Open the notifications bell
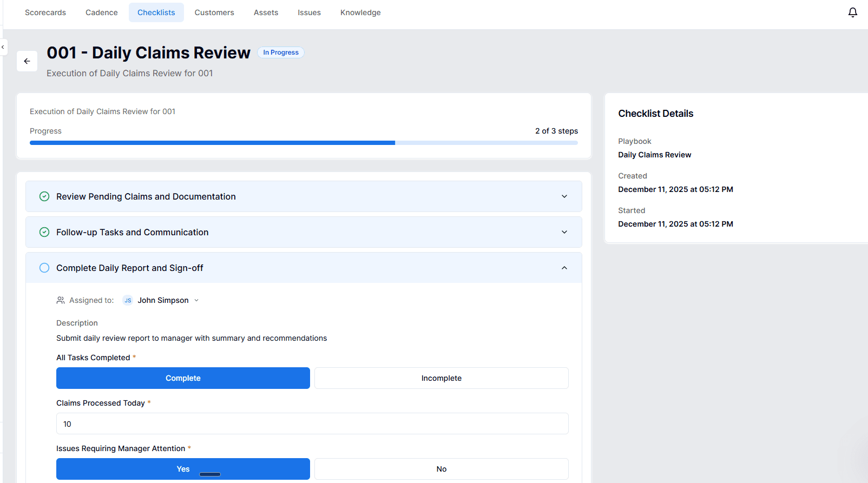This screenshot has width=868, height=483. point(852,12)
